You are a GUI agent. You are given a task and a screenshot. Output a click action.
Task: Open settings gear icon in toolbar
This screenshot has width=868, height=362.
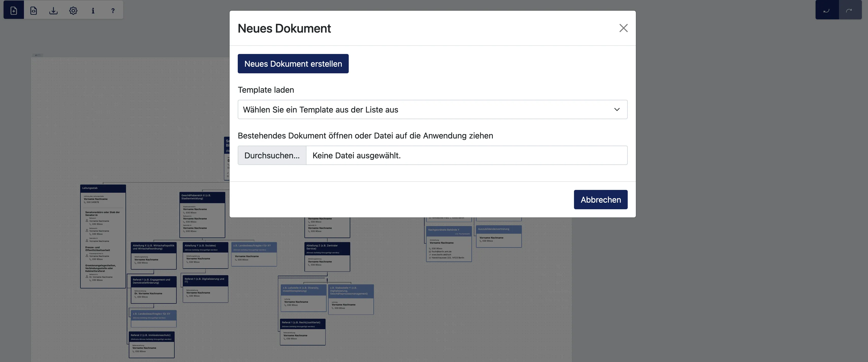pyautogui.click(x=73, y=10)
